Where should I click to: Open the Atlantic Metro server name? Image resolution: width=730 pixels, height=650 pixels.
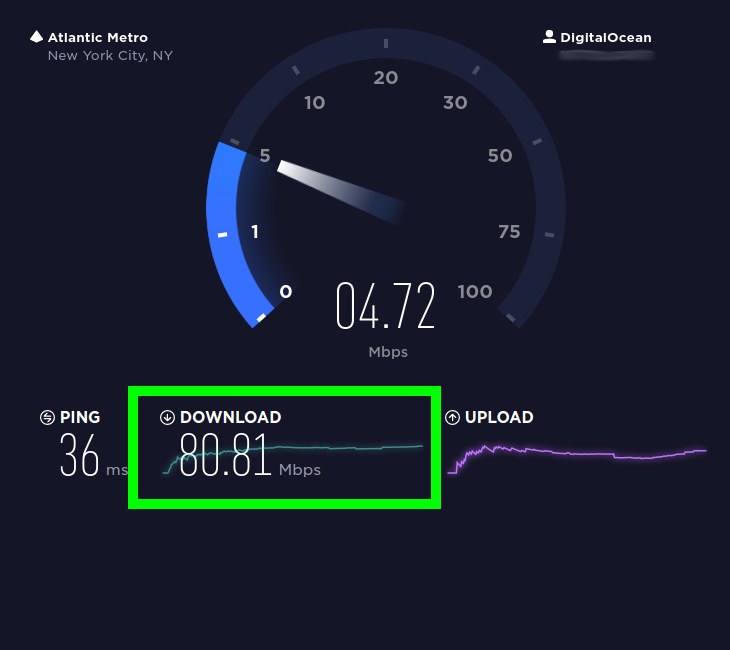click(x=98, y=37)
